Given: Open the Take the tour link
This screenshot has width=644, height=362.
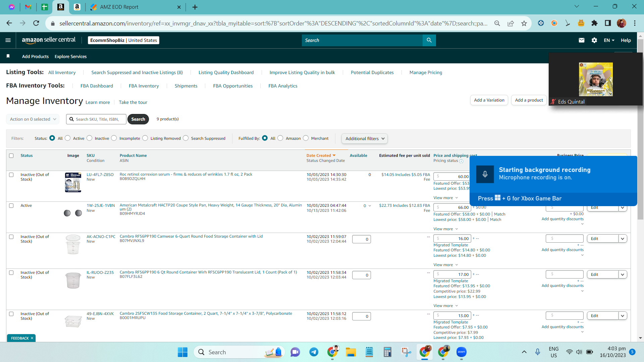Looking at the screenshot, I should (133, 102).
